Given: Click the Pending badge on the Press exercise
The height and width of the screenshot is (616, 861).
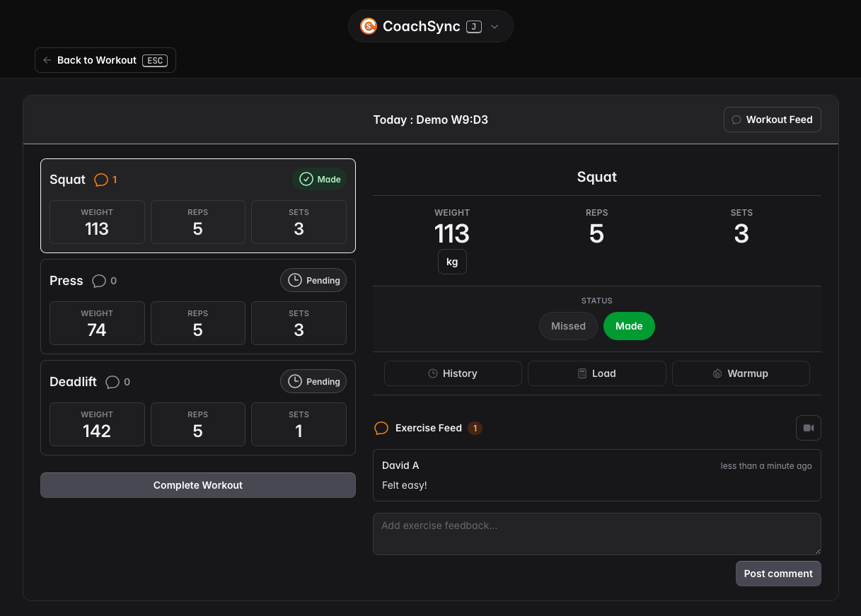Looking at the screenshot, I should (313, 280).
